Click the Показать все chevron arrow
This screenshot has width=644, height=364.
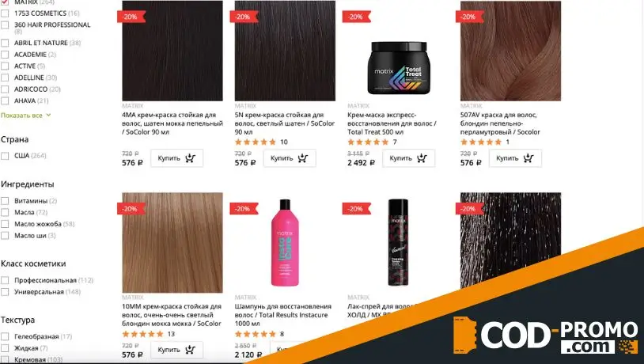click(x=48, y=116)
